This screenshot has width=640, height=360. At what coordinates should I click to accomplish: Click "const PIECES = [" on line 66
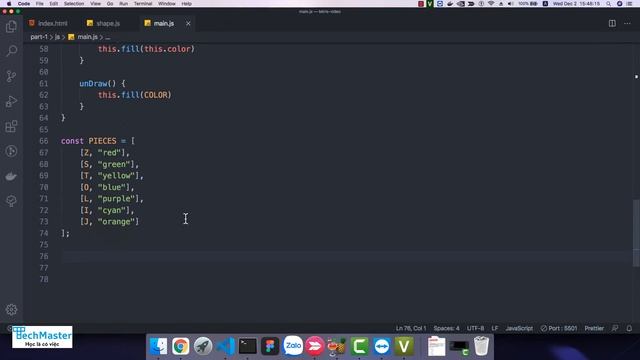[98, 141]
